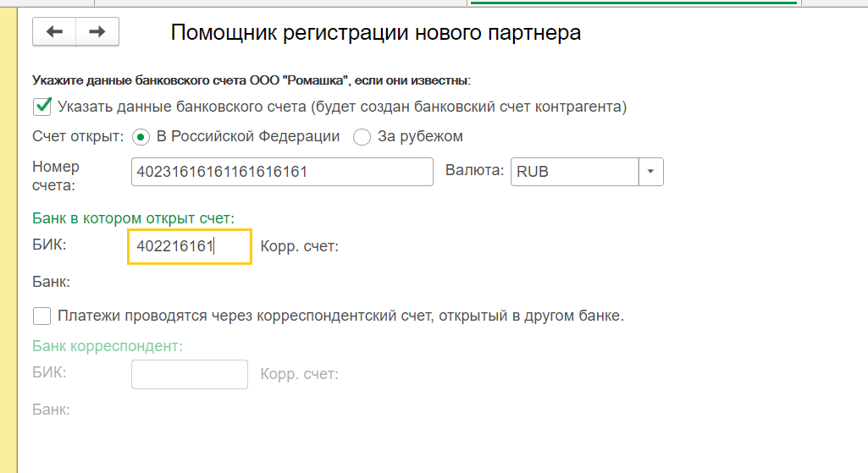Click the 'Счет открыт:' label
Screen dimensions: 868x473
click(x=78, y=137)
